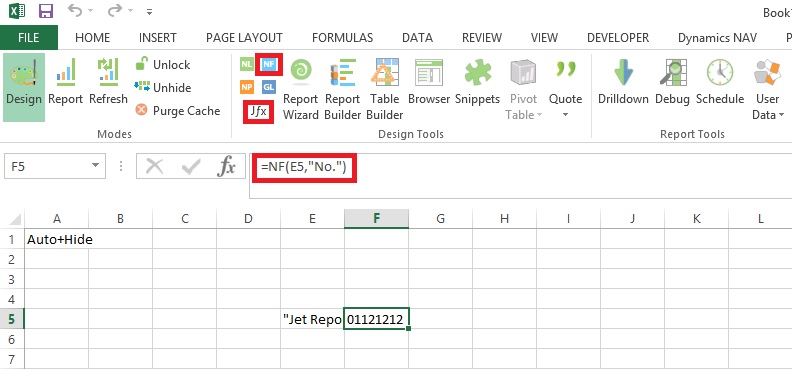Expand the User Data dropdown arrow
The width and height of the screenshot is (792, 369).
tap(782, 115)
